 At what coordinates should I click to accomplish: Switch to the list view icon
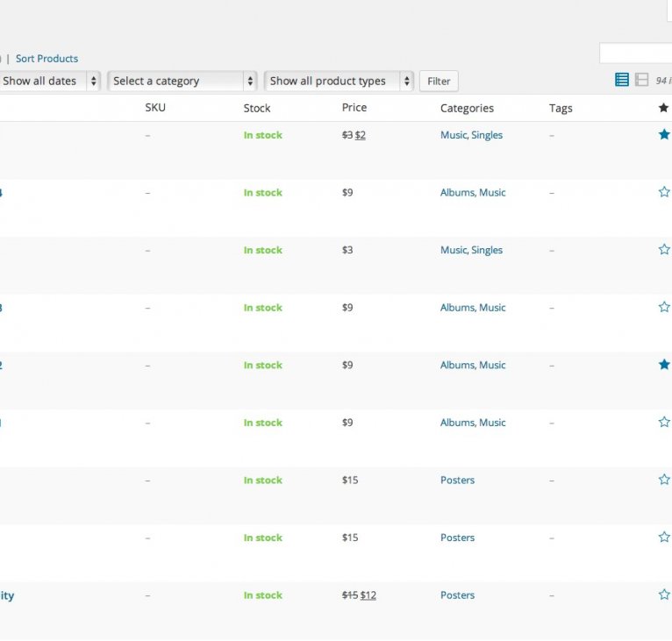coord(622,80)
